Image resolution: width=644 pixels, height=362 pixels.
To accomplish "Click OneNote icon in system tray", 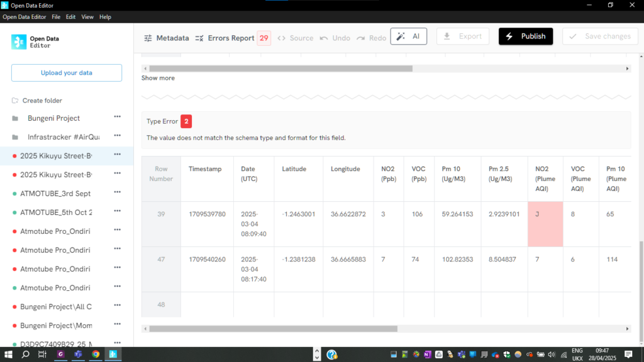I will point(428,354).
